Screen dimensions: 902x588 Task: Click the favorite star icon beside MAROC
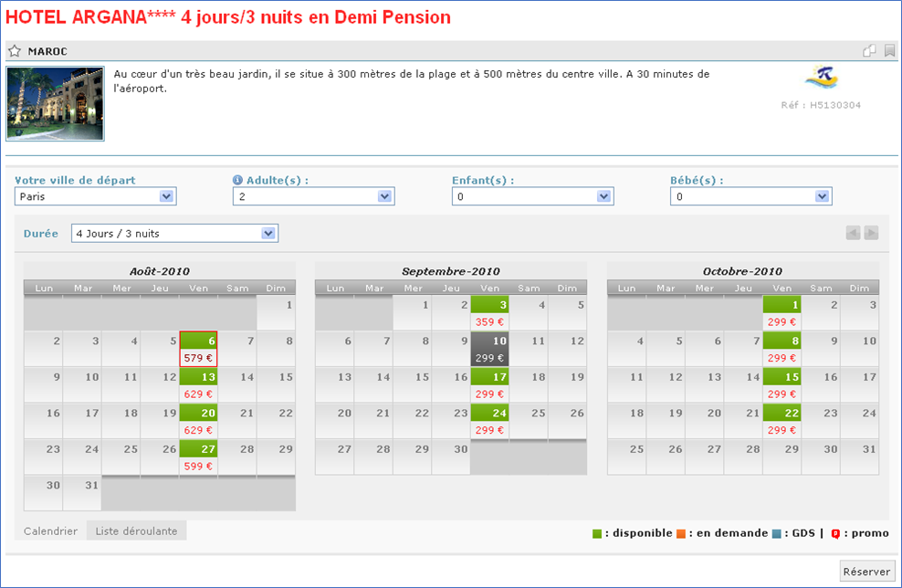(x=15, y=52)
